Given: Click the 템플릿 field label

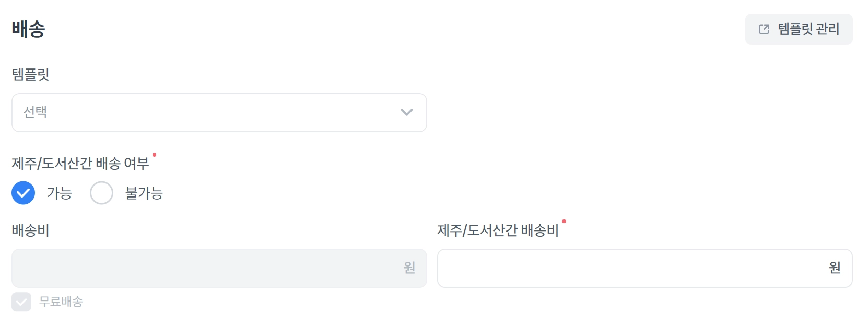Looking at the screenshot, I should [x=31, y=75].
